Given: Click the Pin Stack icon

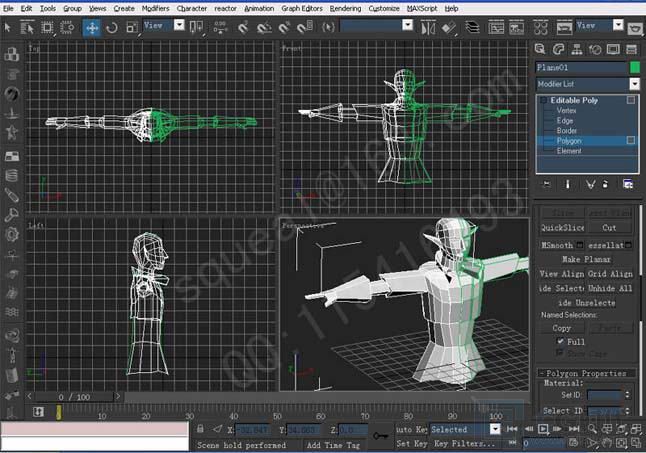Looking at the screenshot, I should point(546,184).
